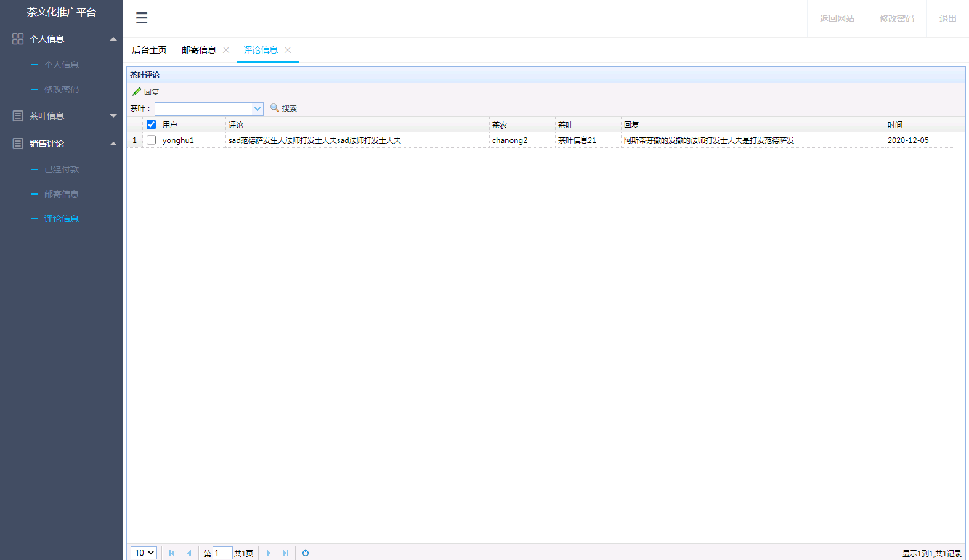The width and height of the screenshot is (969, 560).
Task: Open the page size 10 dropdown
Action: pyautogui.click(x=144, y=553)
